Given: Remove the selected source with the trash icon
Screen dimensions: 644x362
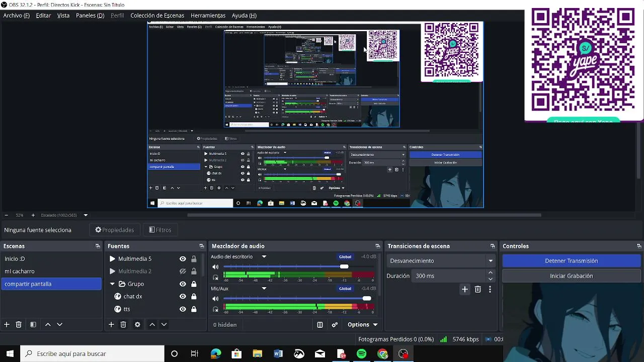Looking at the screenshot, I should point(123,325).
